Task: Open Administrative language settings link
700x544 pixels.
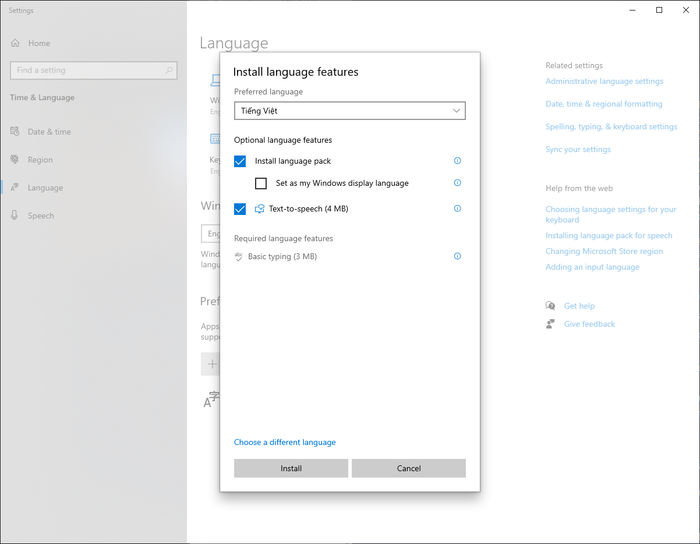Action: pyautogui.click(x=604, y=81)
